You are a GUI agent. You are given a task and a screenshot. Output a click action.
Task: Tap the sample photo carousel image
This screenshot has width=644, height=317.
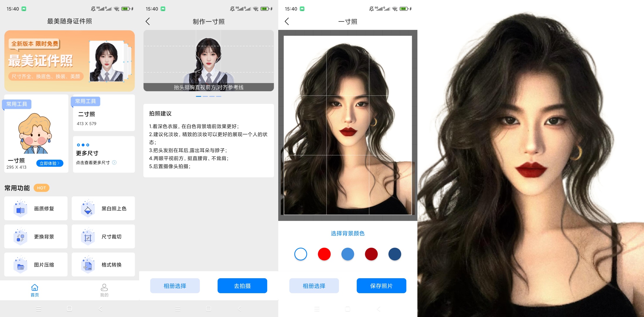209,60
